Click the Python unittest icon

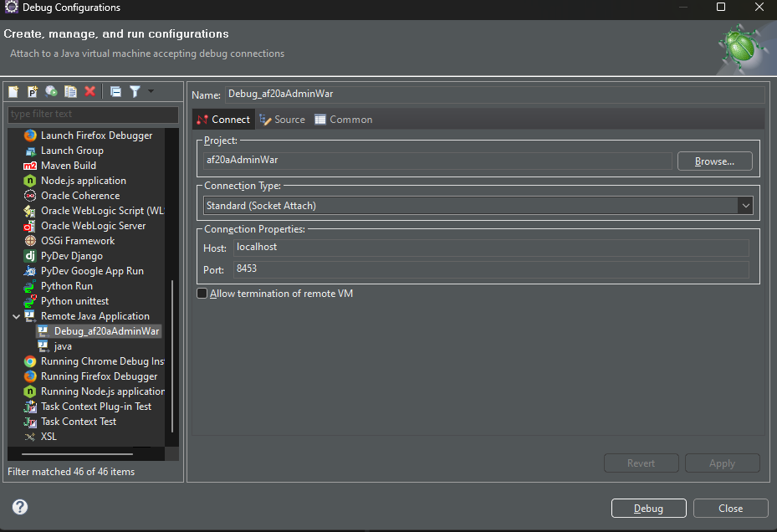click(x=30, y=301)
